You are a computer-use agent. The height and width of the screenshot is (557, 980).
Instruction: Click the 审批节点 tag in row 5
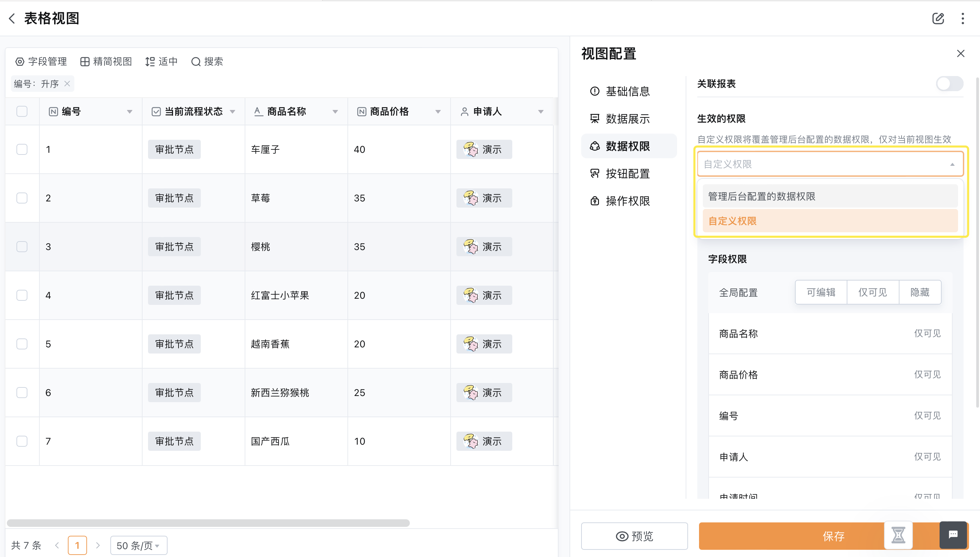[x=174, y=344]
